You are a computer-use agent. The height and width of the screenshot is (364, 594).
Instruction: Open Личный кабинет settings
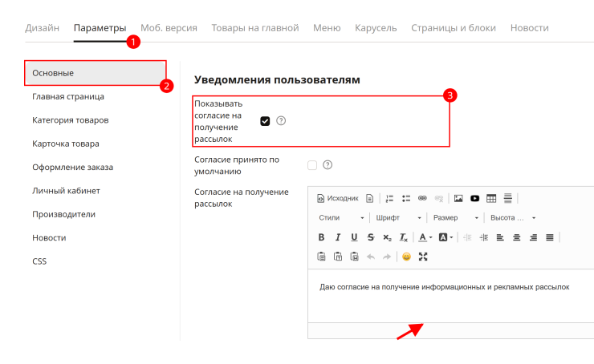tap(67, 191)
